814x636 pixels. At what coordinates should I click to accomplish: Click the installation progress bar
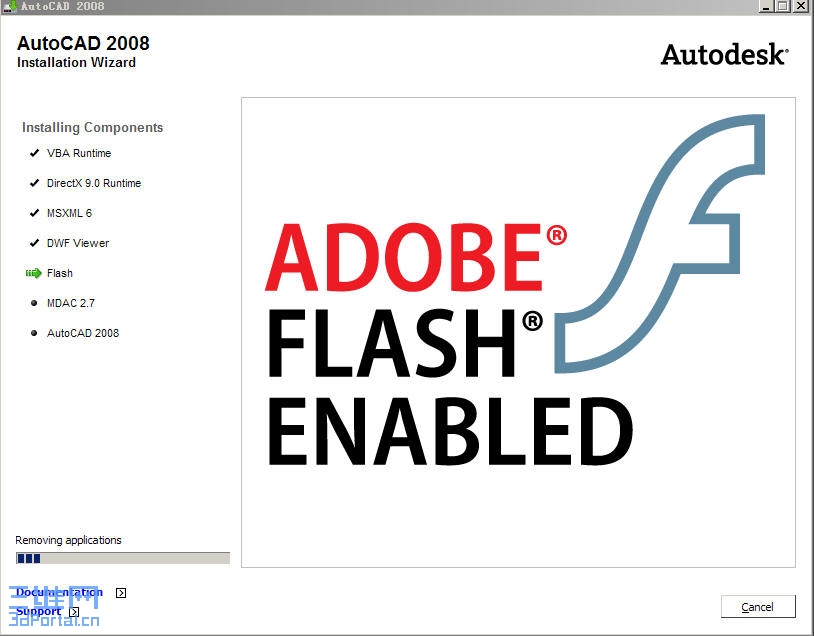pyautogui.click(x=122, y=558)
